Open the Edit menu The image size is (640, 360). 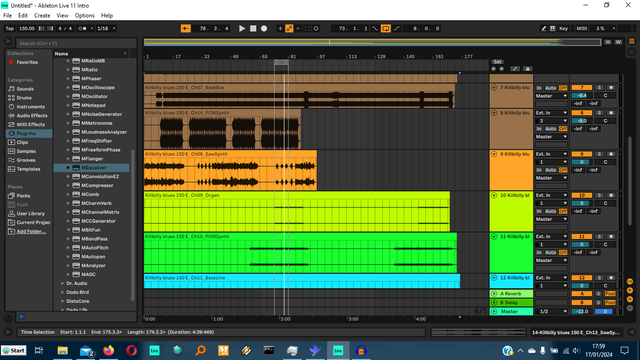(x=23, y=16)
